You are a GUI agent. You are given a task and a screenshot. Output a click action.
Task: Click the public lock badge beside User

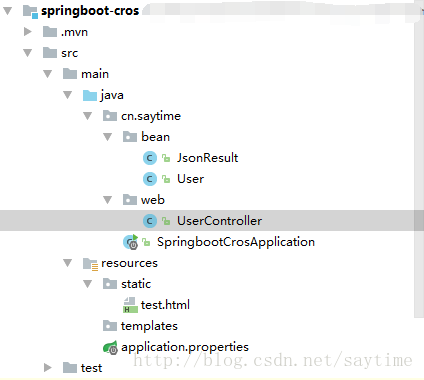click(x=166, y=179)
